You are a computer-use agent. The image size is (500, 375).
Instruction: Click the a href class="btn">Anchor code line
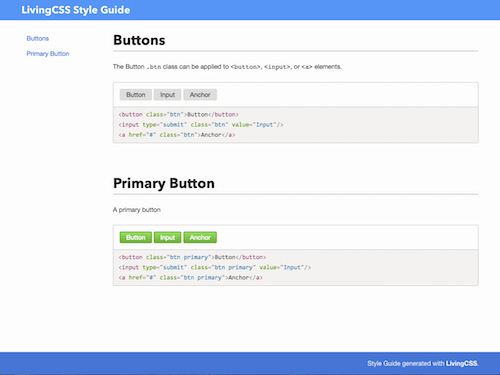click(177, 135)
